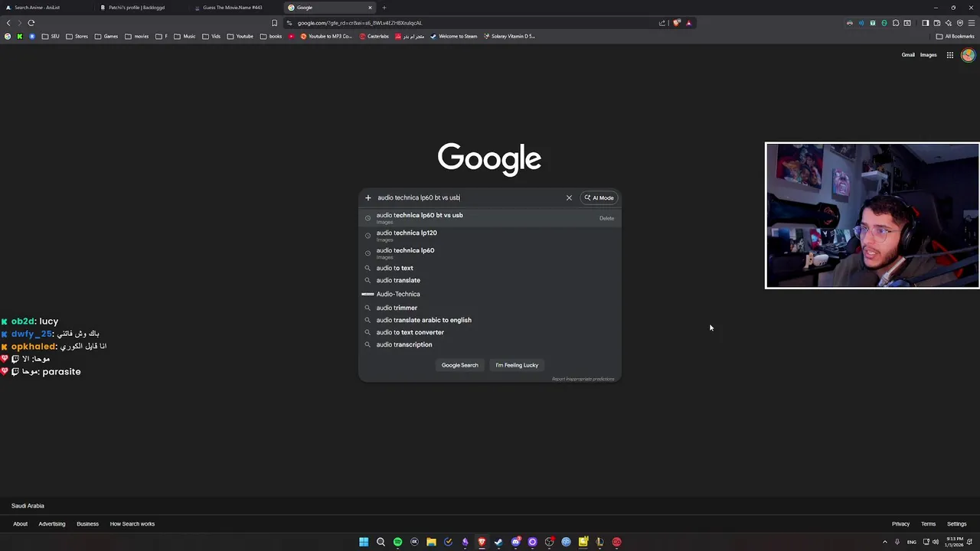Open Brave Shields lion icon
980x551 pixels.
(x=676, y=23)
